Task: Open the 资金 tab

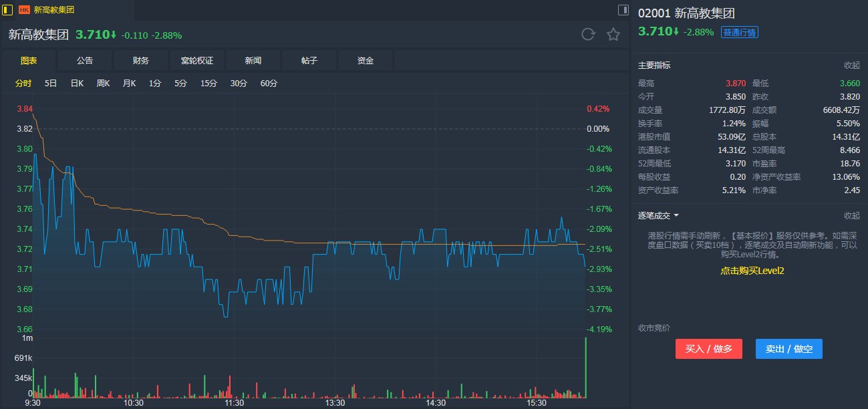Action: click(x=366, y=61)
